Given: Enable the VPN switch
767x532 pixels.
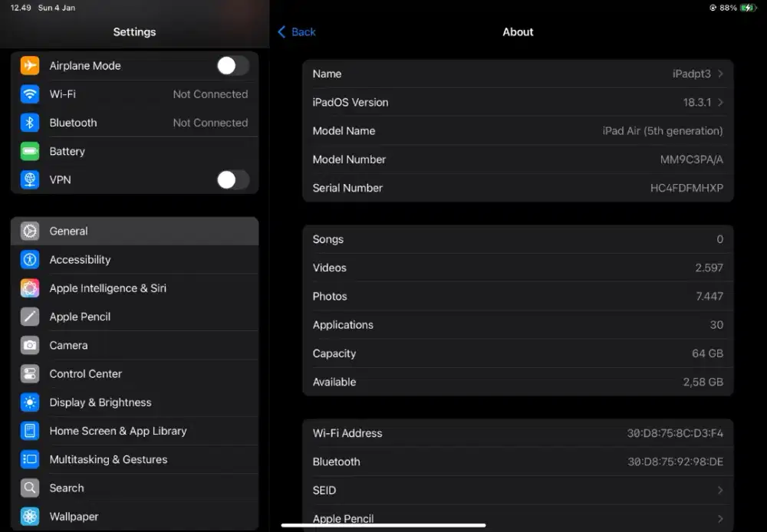Looking at the screenshot, I should [x=232, y=179].
